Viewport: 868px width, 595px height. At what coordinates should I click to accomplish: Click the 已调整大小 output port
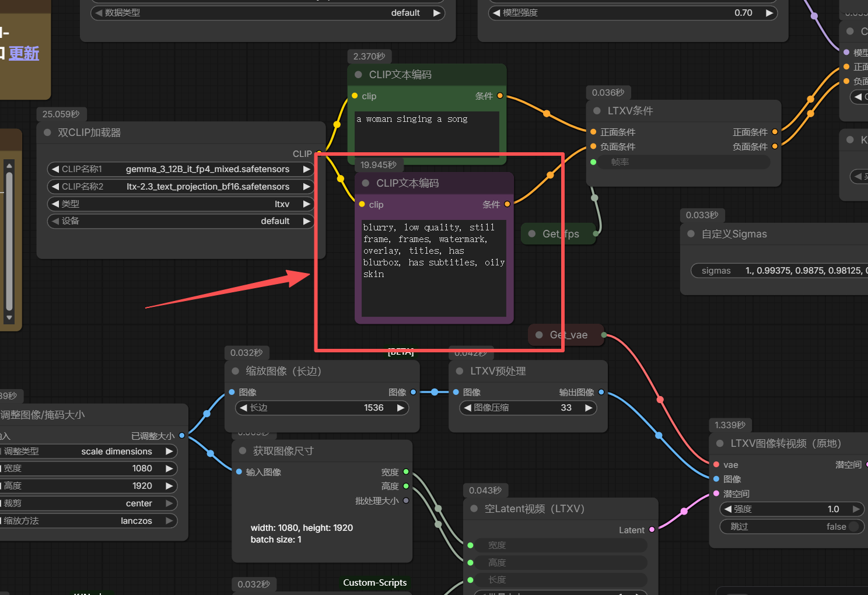pos(182,436)
